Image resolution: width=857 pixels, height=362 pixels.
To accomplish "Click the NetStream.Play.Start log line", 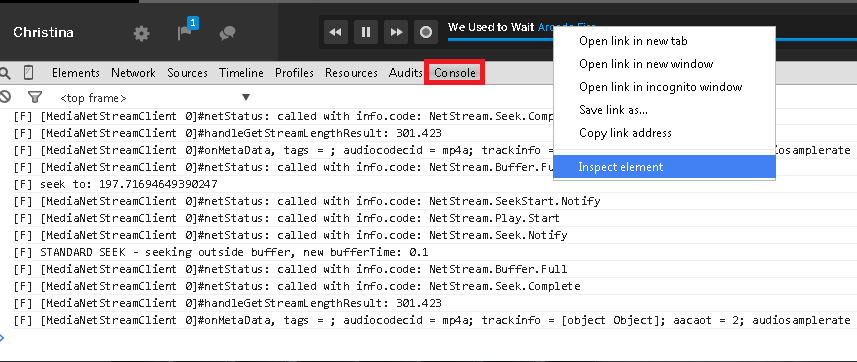I will coord(286,218).
